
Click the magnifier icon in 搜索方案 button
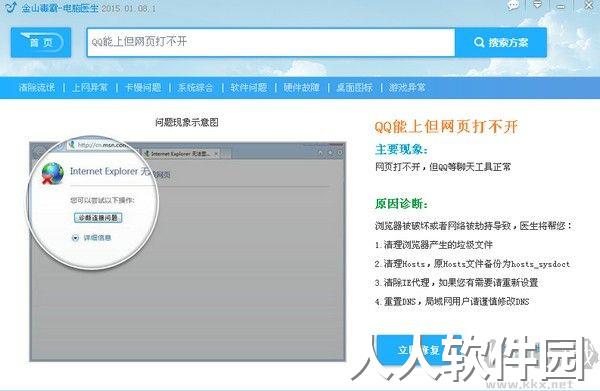point(479,42)
